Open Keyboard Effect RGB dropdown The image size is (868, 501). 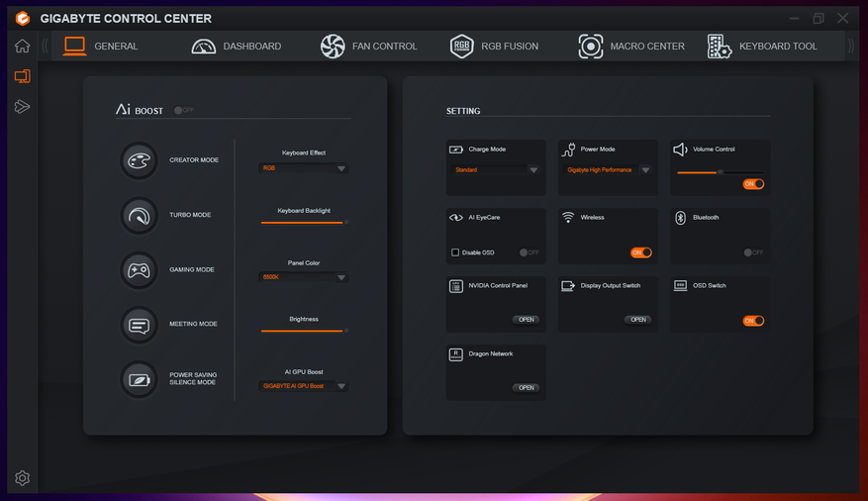(x=304, y=168)
